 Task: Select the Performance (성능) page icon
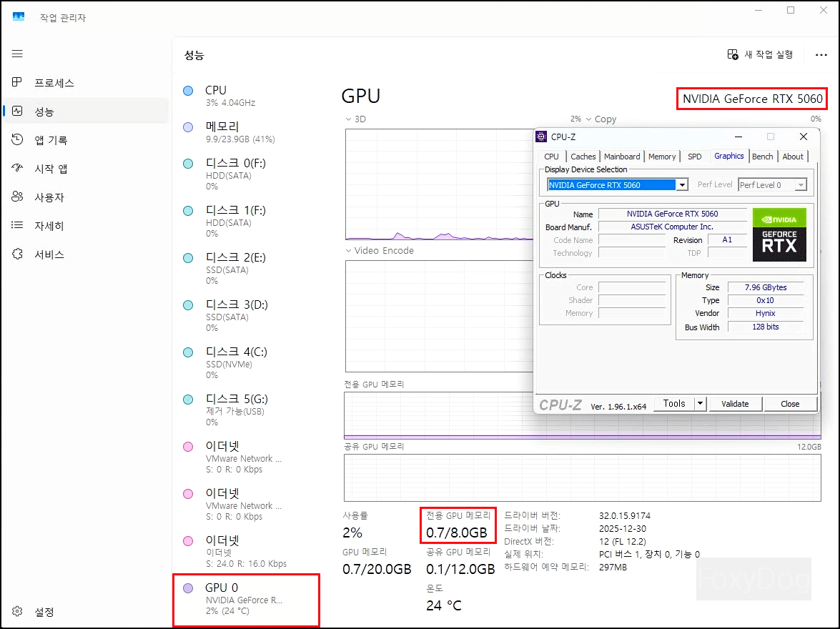pyautogui.click(x=17, y=111)
